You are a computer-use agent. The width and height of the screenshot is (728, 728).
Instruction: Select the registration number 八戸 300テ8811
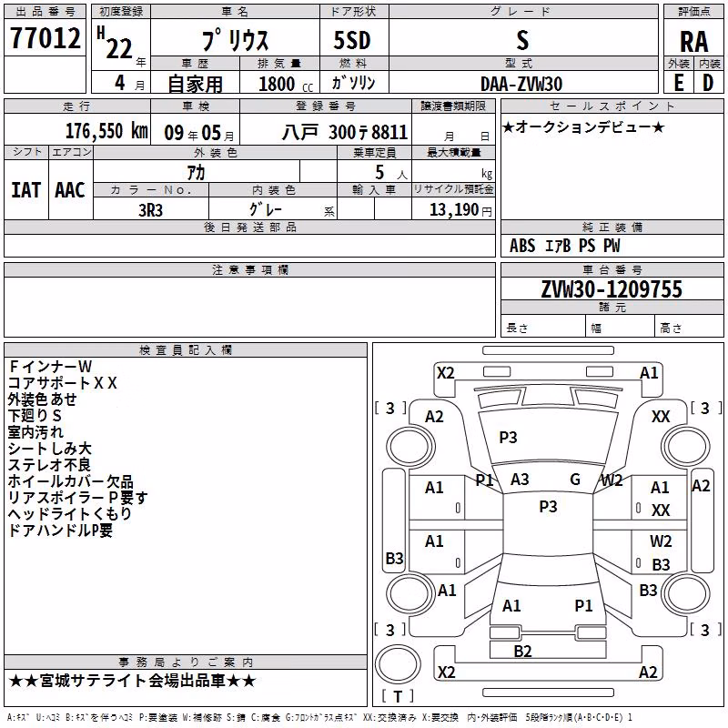pos(345,133)
